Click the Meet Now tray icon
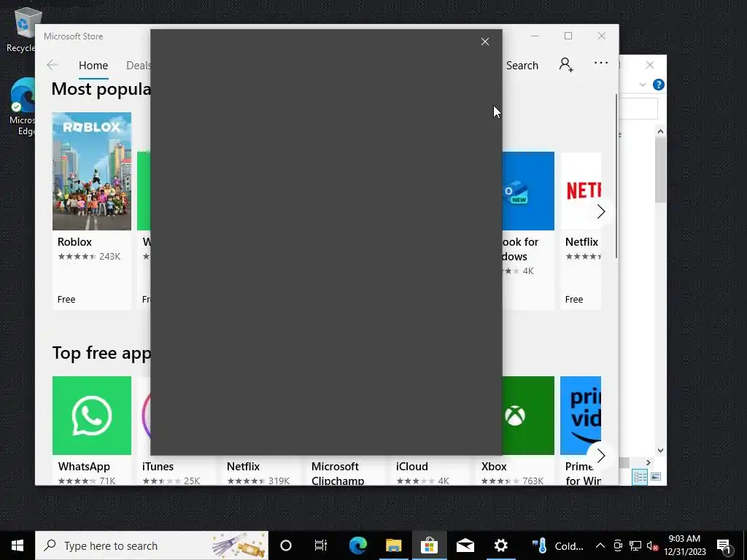The width and height of the screenshot is (747, 560). [x=618, y=545]
